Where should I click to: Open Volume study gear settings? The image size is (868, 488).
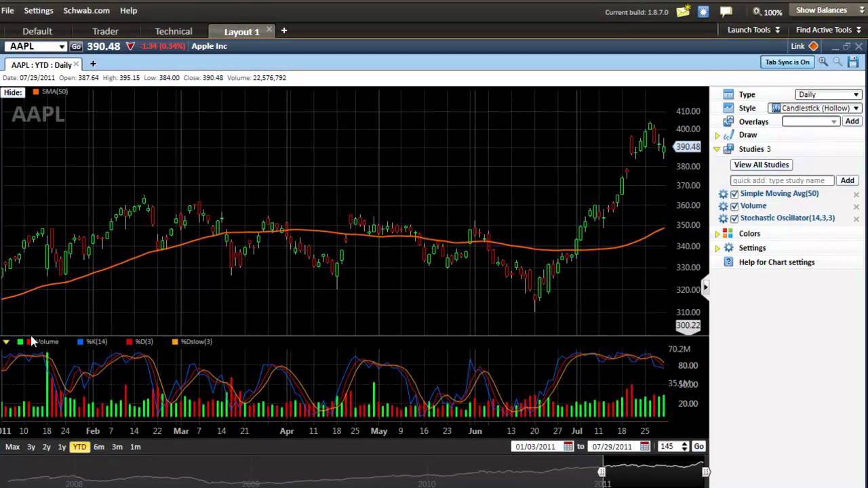click(724, 206)
